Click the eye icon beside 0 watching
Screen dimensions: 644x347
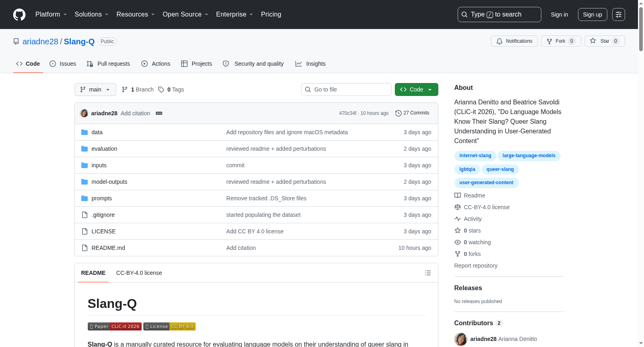click(458, 242)
